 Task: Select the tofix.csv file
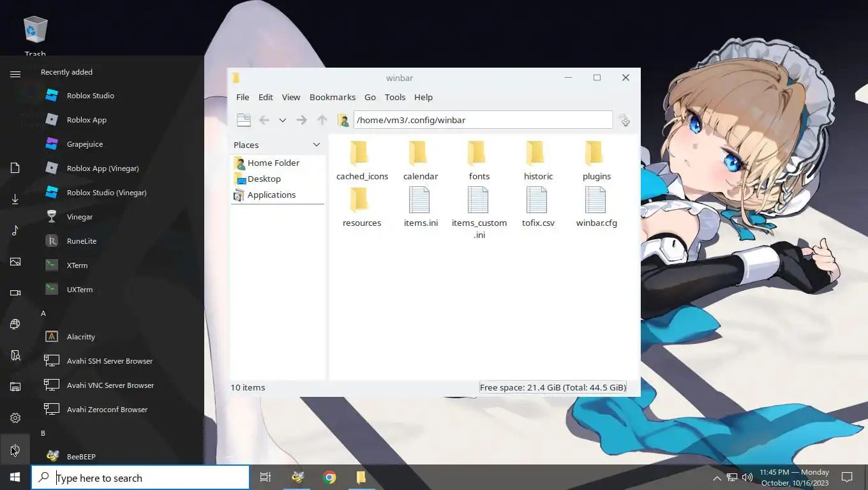pyautogui.click(x=538, y=207)
